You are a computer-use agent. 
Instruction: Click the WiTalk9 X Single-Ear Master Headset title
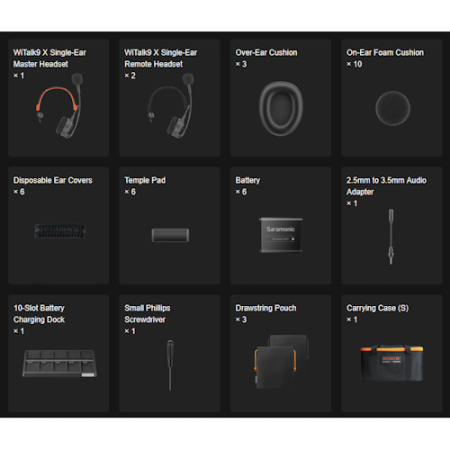click(50, 58)
